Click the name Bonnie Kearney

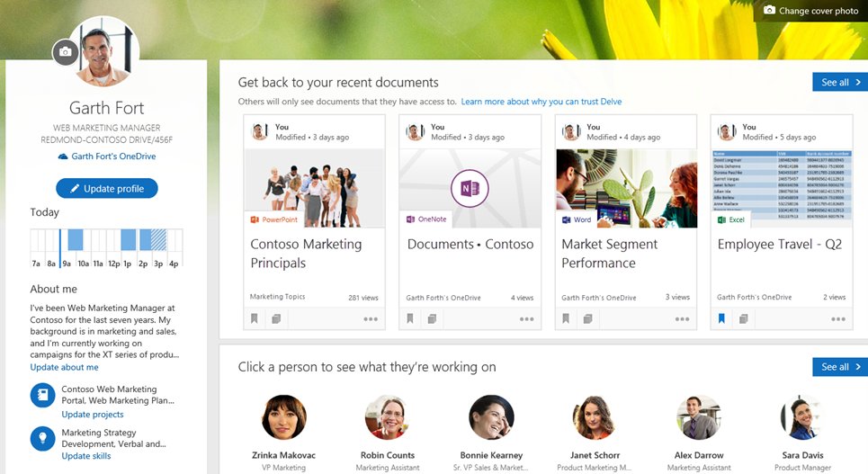[492, 455]
